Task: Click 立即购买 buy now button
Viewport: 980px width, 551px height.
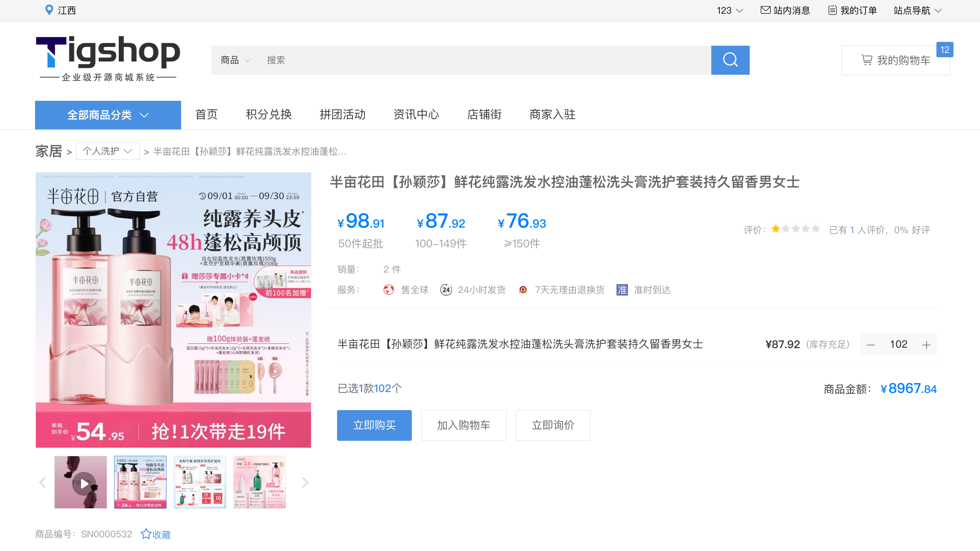Action: click(x=374, y=425)
